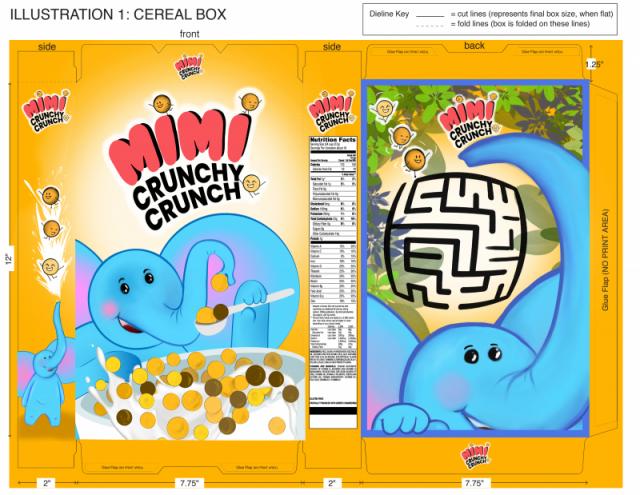Select the cereal bowl on the front panel
Image resolution: width=640 pixels, height=495 pixels.
(191, 394)
